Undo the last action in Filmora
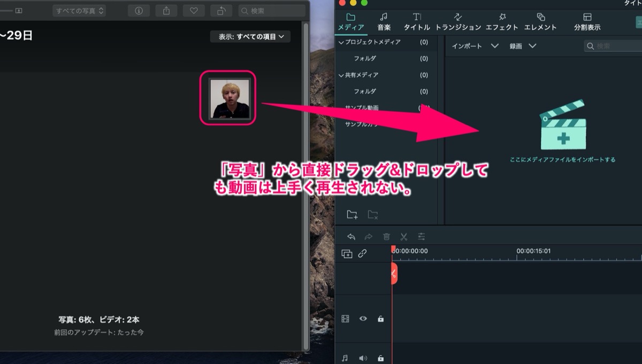Image resolution: width=642 pixels, height=364 pixels. point(351,236)
